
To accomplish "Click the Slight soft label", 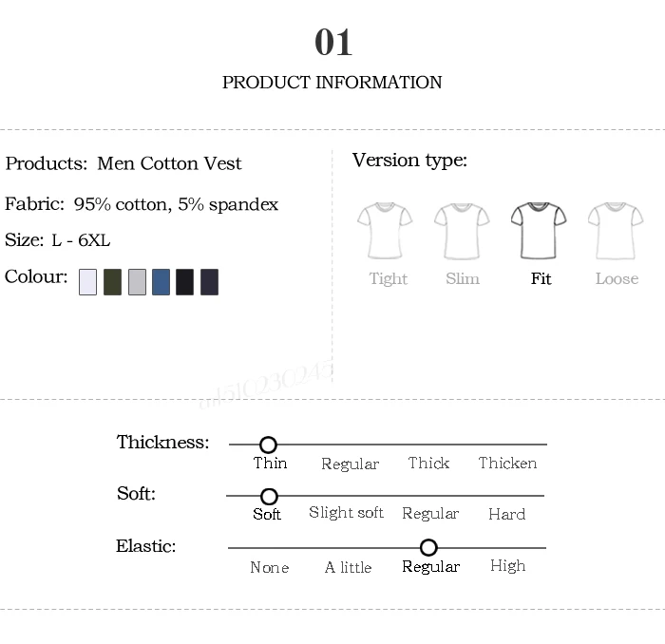I will 346,513.
